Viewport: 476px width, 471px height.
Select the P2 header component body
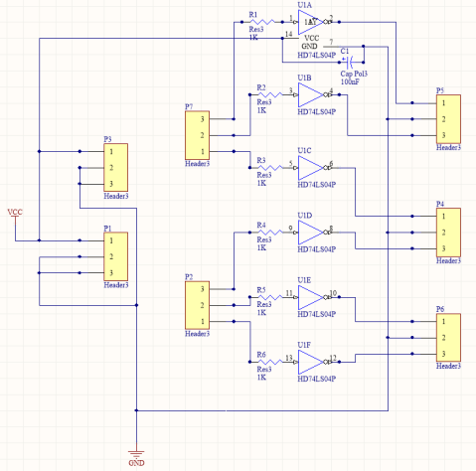[x=197, y=305]
